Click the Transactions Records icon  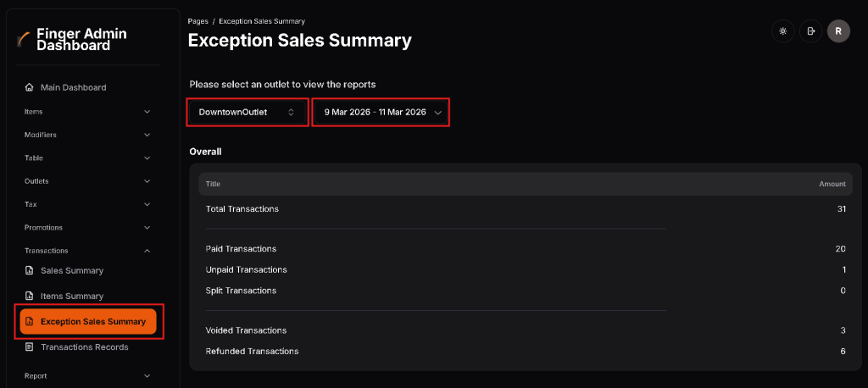tap(29, 347)
